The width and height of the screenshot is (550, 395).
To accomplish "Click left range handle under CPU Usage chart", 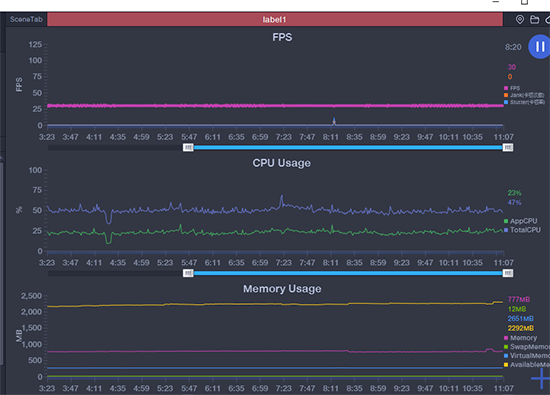I will coord(188,273).
